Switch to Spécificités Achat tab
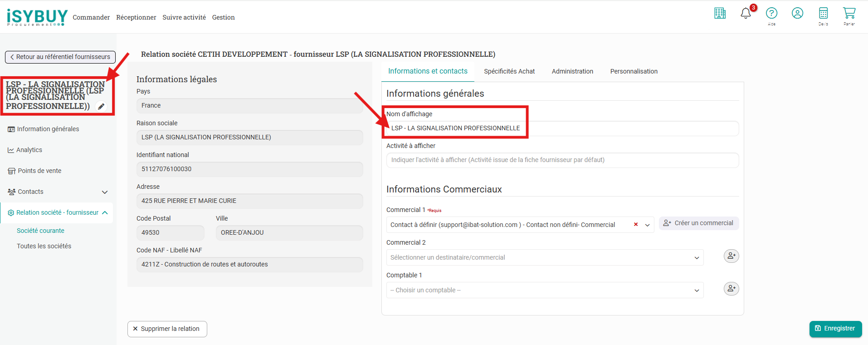868x345 pixels. [509, 71]
